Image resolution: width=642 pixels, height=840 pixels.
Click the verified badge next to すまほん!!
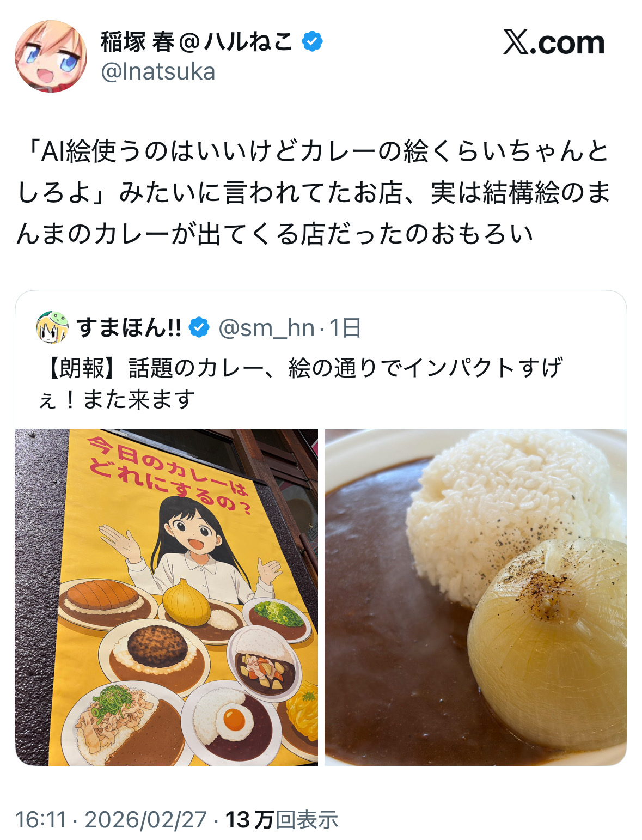pyautogui.click(x=199, y=327)
